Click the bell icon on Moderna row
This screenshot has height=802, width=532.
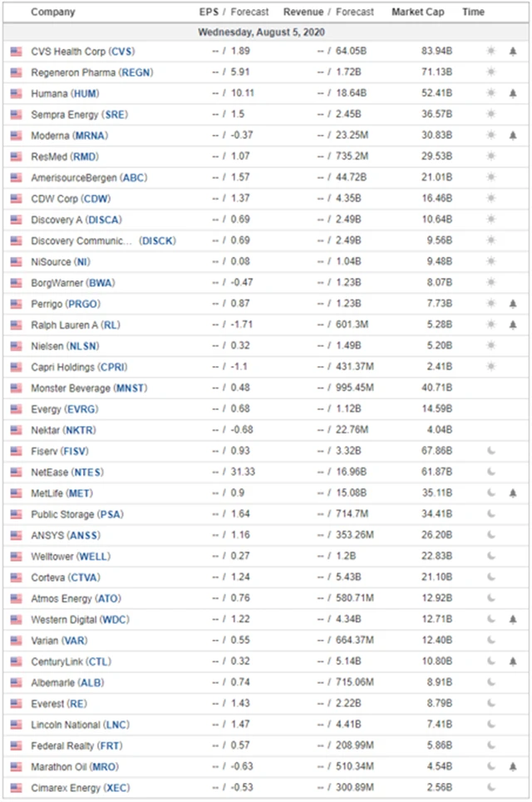[513, 136]
